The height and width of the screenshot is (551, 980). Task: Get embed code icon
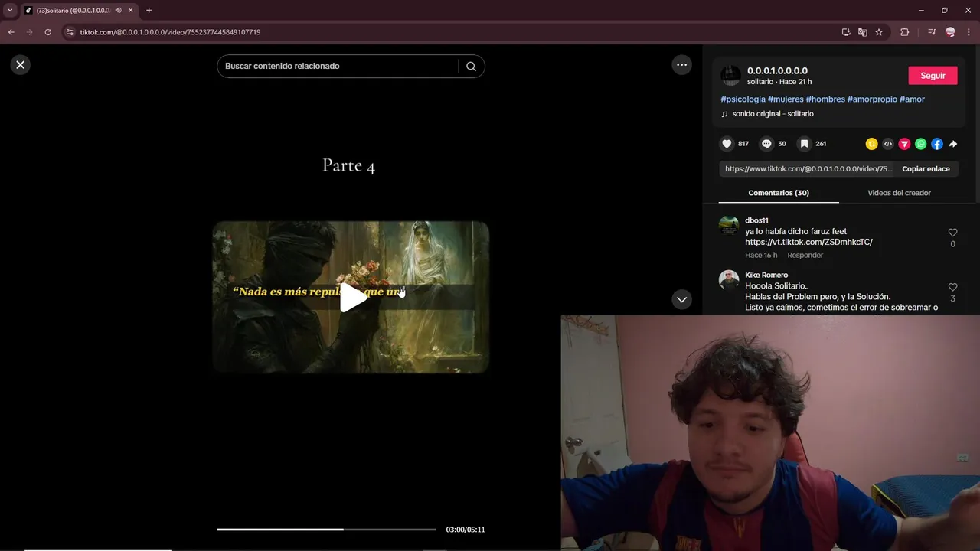pyautogui.click(x=888, y=144)
